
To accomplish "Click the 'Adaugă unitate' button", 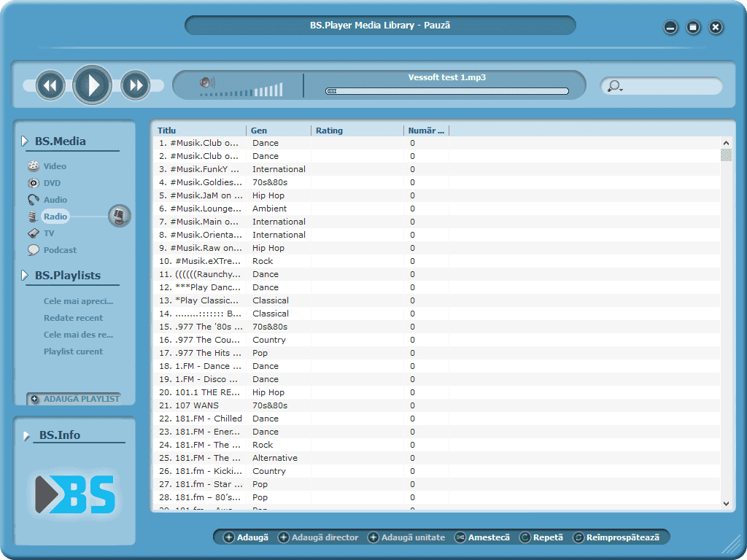I will 407,537.
